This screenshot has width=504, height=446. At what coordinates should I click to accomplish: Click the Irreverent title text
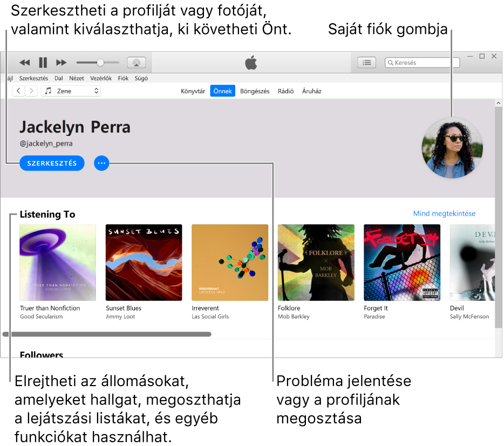click(x=205, y=308)
